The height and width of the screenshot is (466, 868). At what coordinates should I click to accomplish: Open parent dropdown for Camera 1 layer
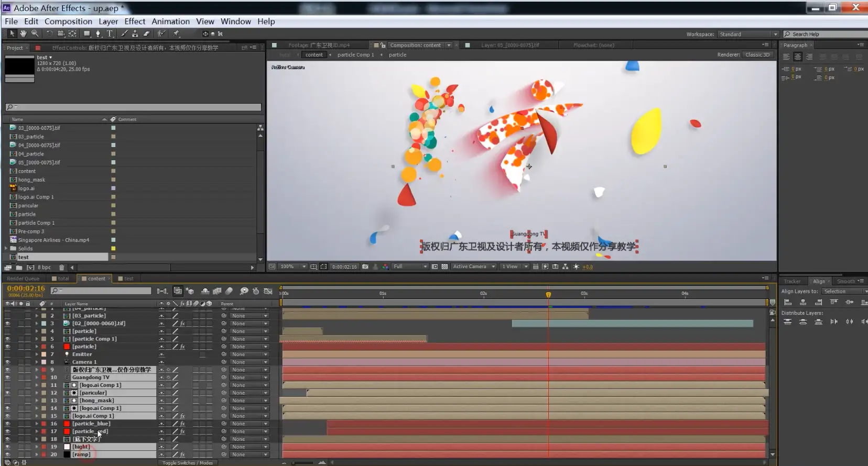249,362
